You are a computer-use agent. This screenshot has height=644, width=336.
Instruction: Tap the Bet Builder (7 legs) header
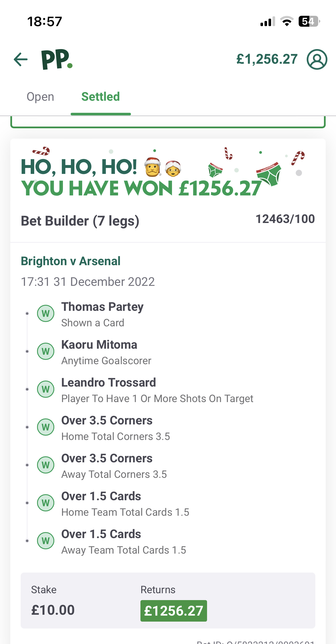click(x=80, y=221)
